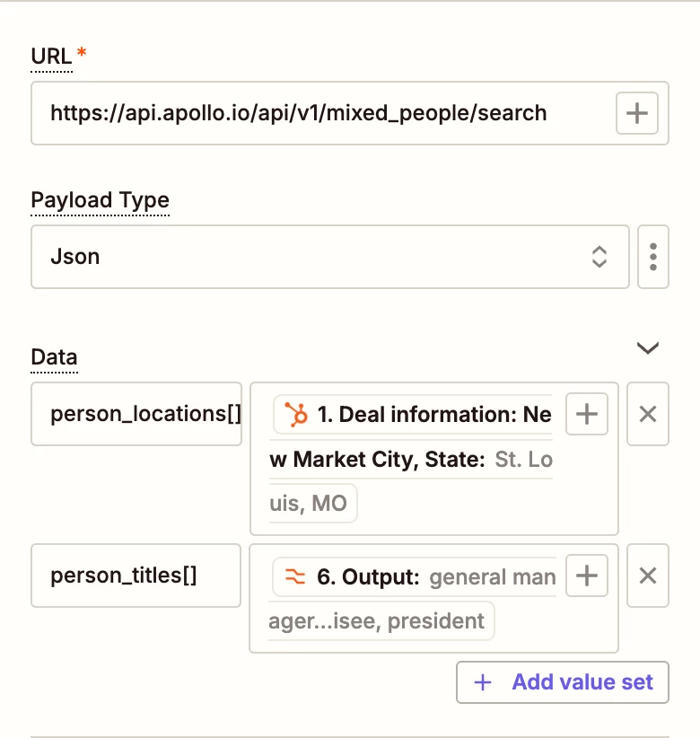Click the Data section label

point(54,357)
